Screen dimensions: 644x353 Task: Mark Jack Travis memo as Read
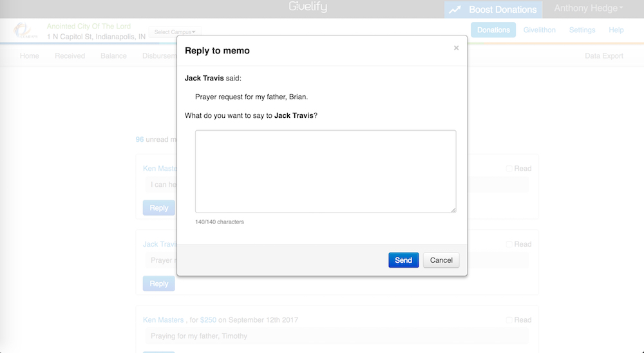click(x=509, y=245)
